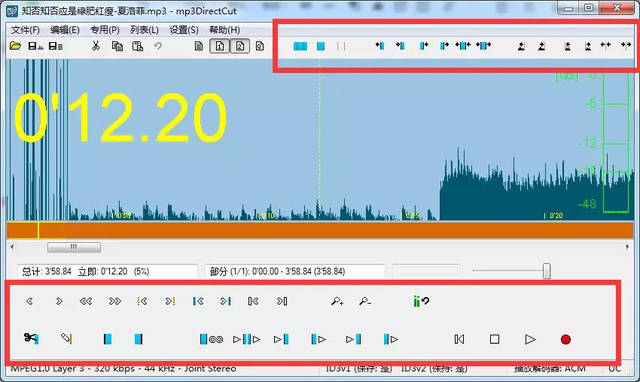Click the rewind to start button
This screenshot has height=382, width=640.
(x=459, y=339)
